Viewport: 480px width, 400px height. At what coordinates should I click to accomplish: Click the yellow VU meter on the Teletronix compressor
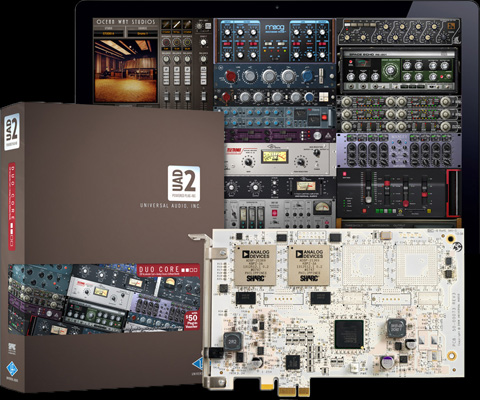click(x=274, y=156)
